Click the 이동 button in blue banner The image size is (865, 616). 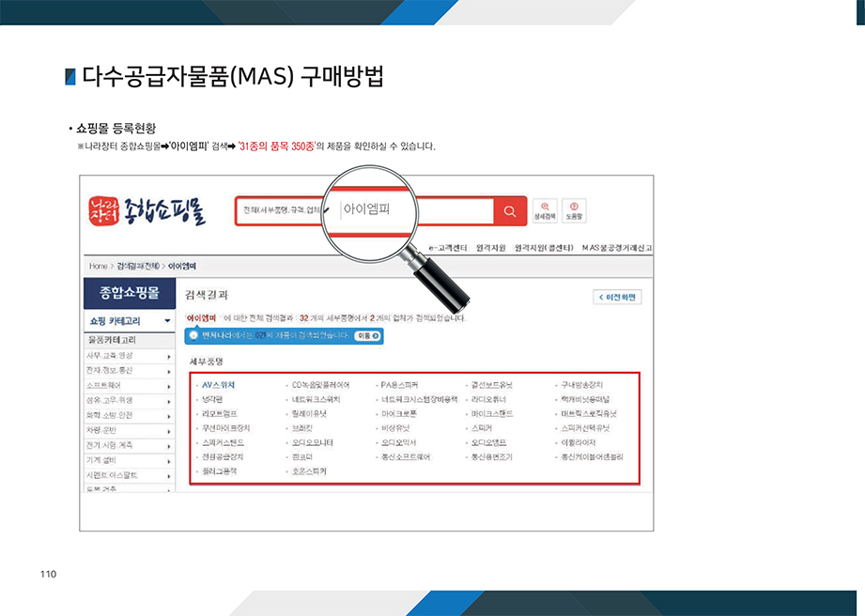click(367, 335)
